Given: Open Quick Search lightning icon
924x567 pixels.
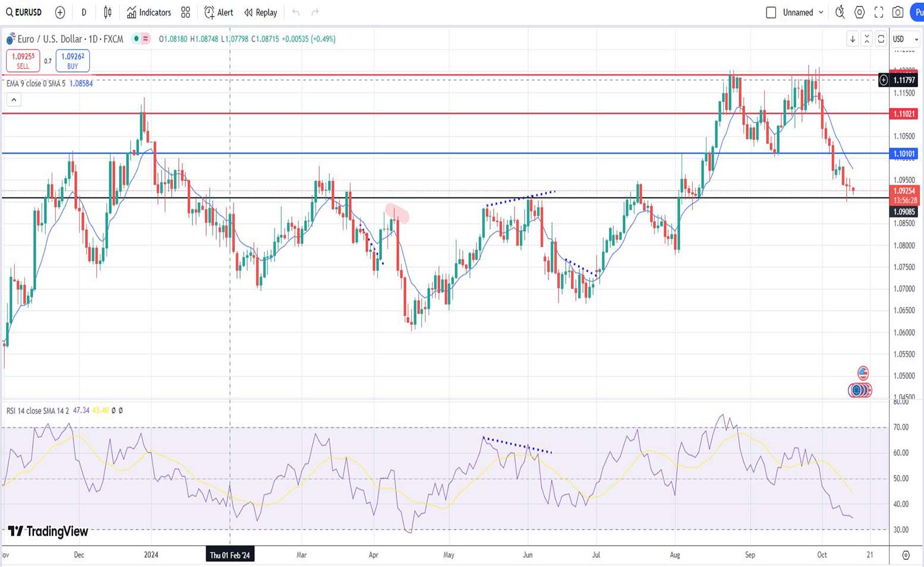Looking at the screenshot, I should [840, 12].
